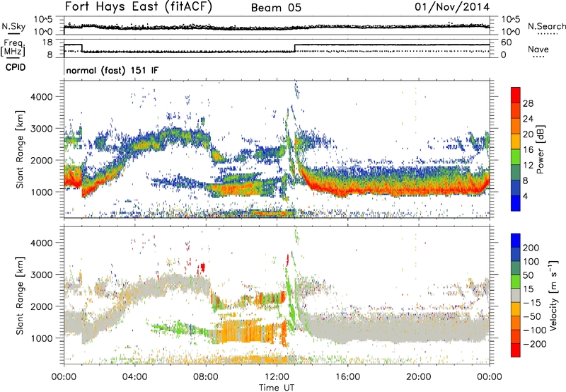Viewport: 566px width, 392px height.
Task: Select the green 15–50 Velocity colorbar segment
Action: click(516, 282)
